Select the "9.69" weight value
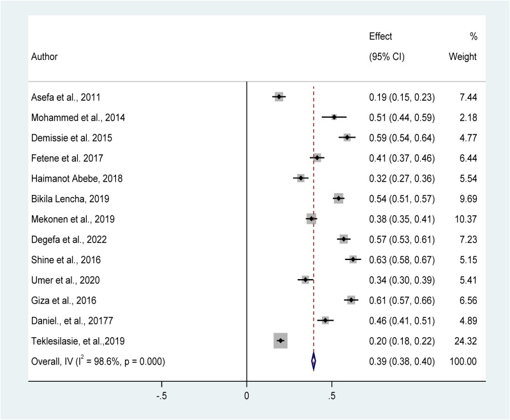Viewport: 510px width, 420px height. pyautogui.click(x=469, y=199)
